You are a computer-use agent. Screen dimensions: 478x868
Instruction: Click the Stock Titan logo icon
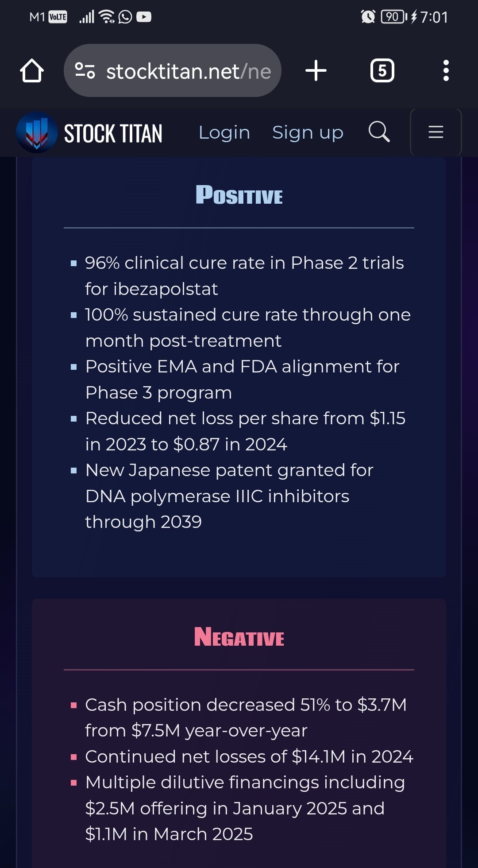click(37, 132)
